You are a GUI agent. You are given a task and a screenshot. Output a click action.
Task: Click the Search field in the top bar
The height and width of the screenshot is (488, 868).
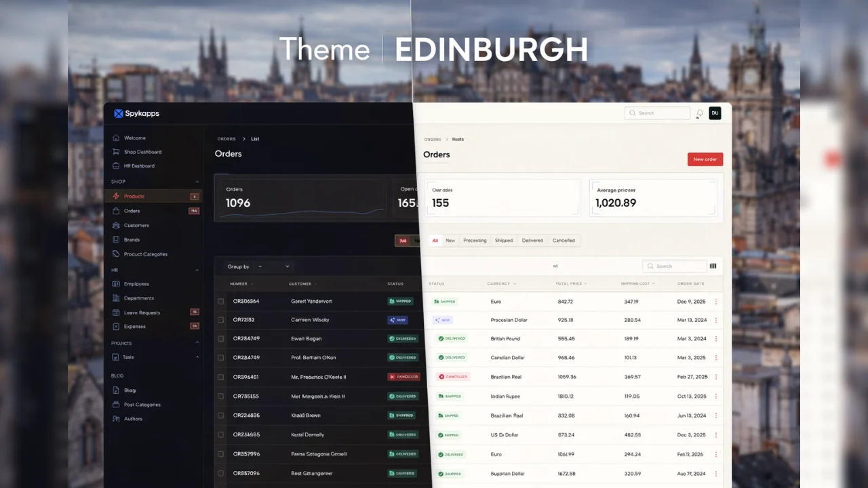(x=656, y=113)
